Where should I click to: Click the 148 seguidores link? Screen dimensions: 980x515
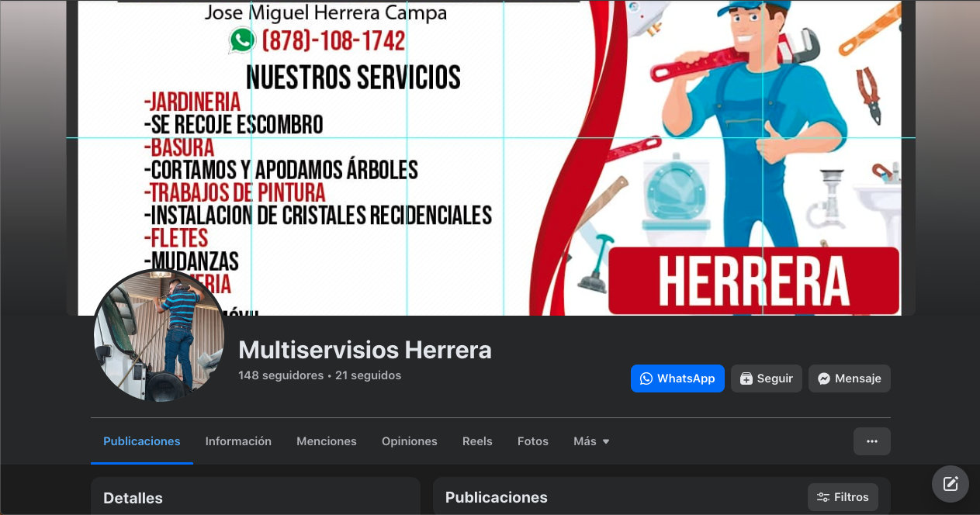pos(281,375)
